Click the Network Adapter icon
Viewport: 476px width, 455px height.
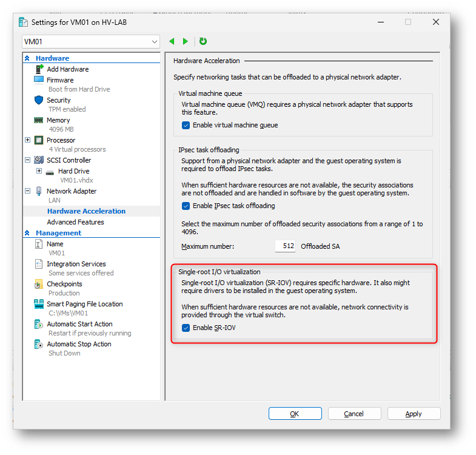(39, 191)
